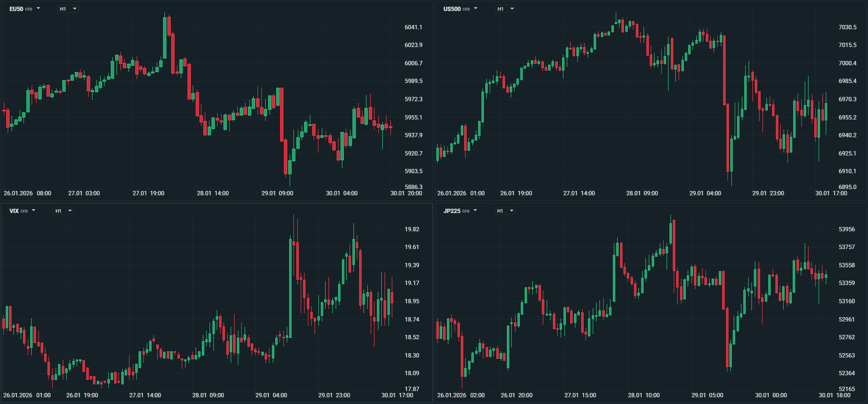The image size is (868, 404).
Task: Click the 17.87 lowest price label on VIX axis
Action: click(x=411, y=389)
